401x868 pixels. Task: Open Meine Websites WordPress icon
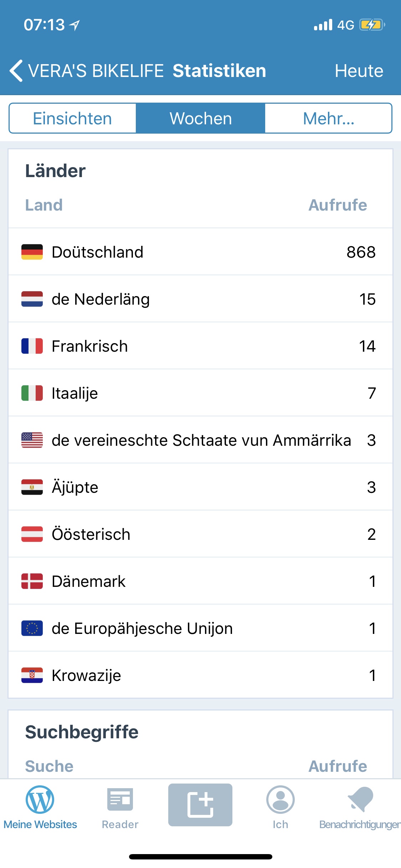pos(40,800)
